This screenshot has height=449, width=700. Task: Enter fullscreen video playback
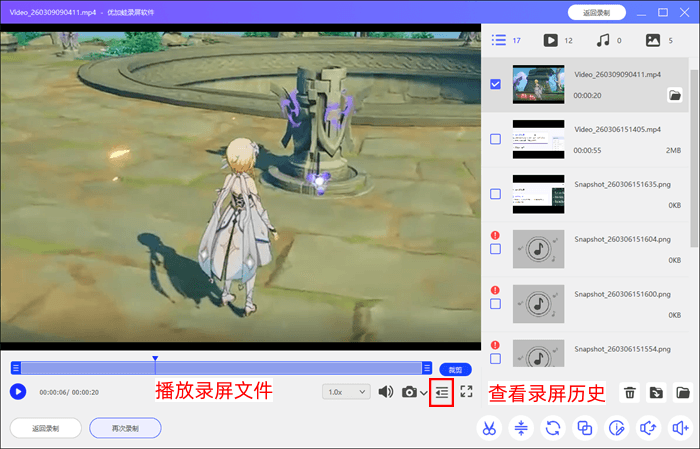(467, 391)
